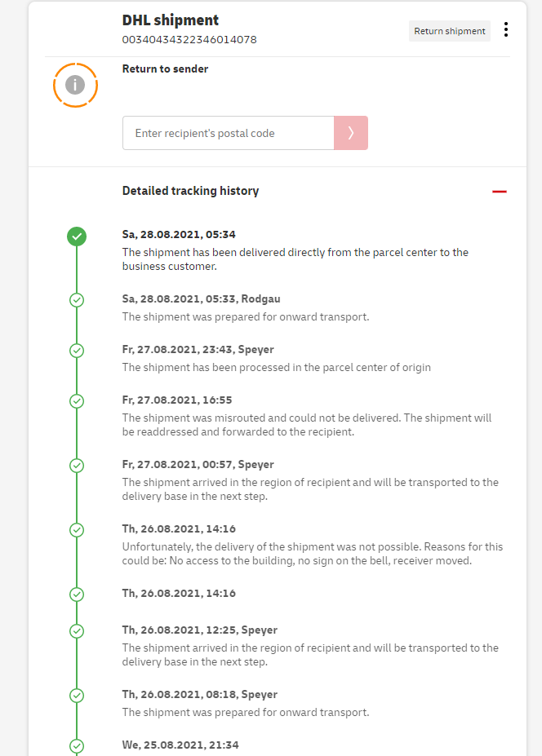This screenshot has width=542, height=756.
Task: Click the Return shipment button
Action: point(449,31)
